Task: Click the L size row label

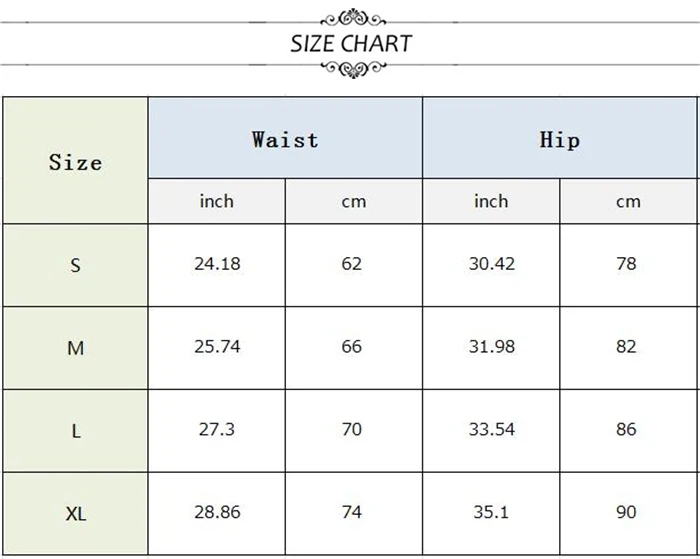Action: 75,431
